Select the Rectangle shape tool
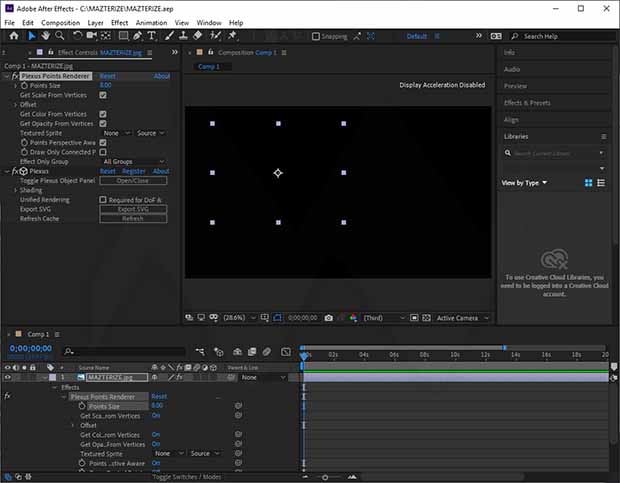This screenshot has width=620, height=483. coord(123,36)
